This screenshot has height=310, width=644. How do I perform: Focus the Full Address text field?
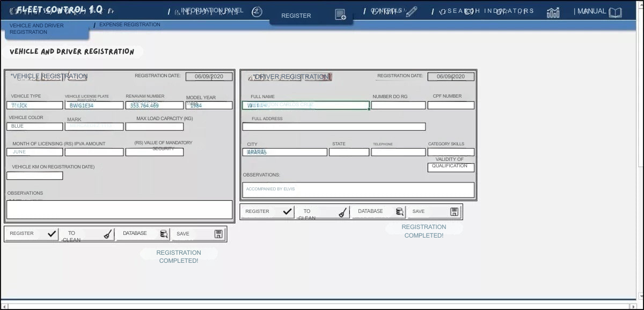point(333,127)
